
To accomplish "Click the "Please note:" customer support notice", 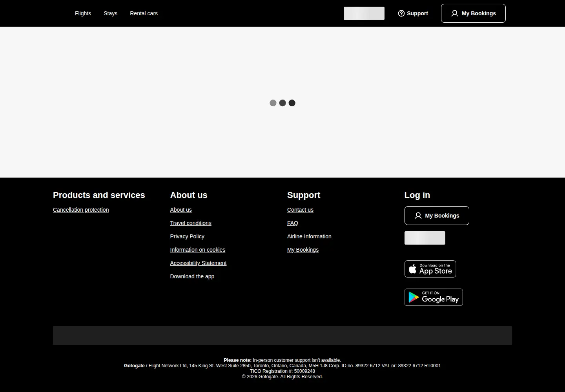I will [282, 360].
